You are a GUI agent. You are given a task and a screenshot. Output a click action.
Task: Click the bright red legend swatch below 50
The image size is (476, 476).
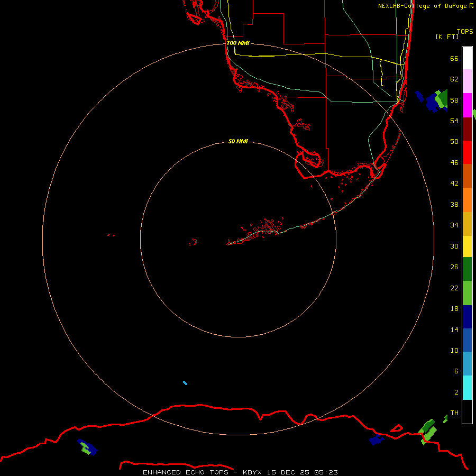click(467, 152)
